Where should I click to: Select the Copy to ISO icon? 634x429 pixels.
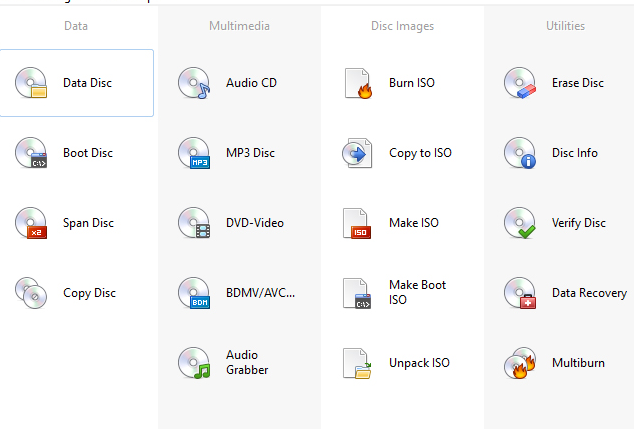[357, 153]
